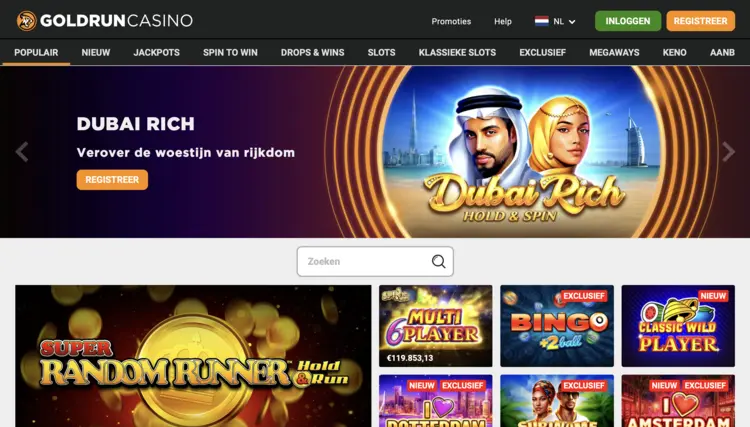
Task: Open the Drops & Wins category
Action: (312, 53)
